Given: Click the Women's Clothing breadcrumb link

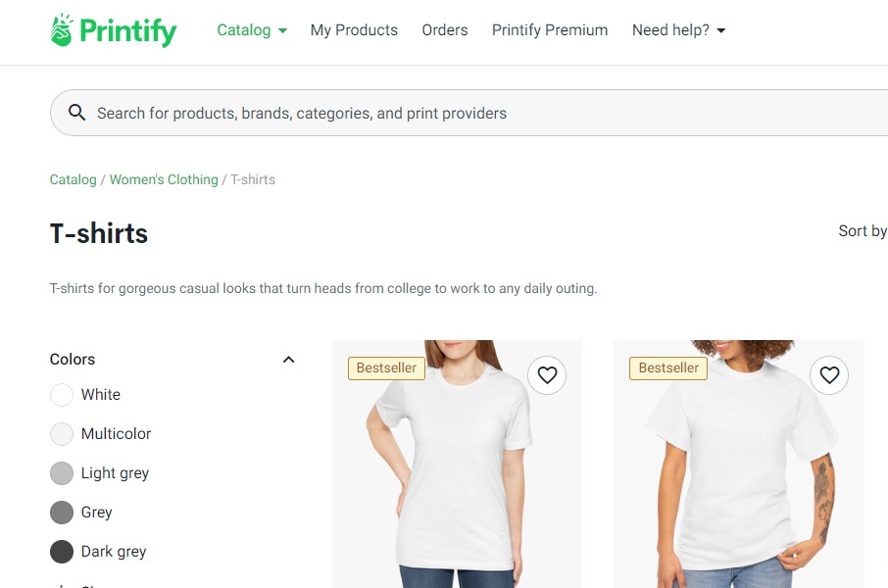Looking at the screenshot, I should click(163, 179).
